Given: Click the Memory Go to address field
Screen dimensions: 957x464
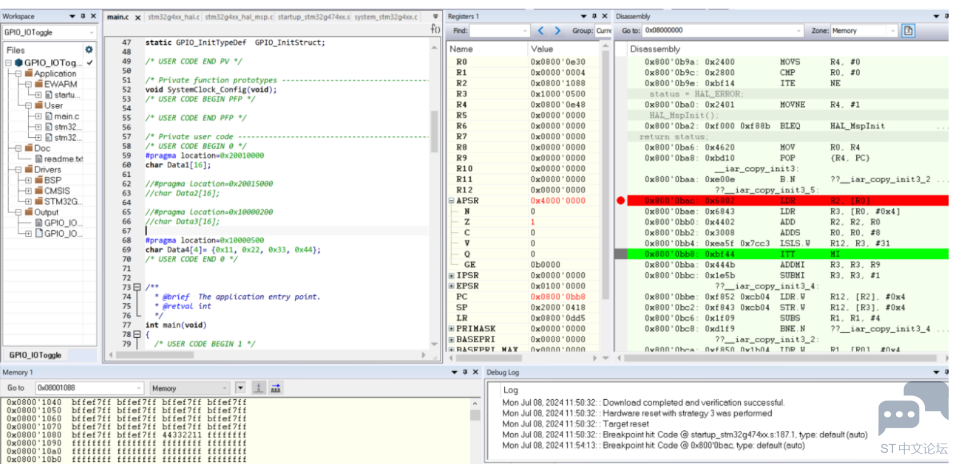Looking at the screenshot, I should pos(89,388).
